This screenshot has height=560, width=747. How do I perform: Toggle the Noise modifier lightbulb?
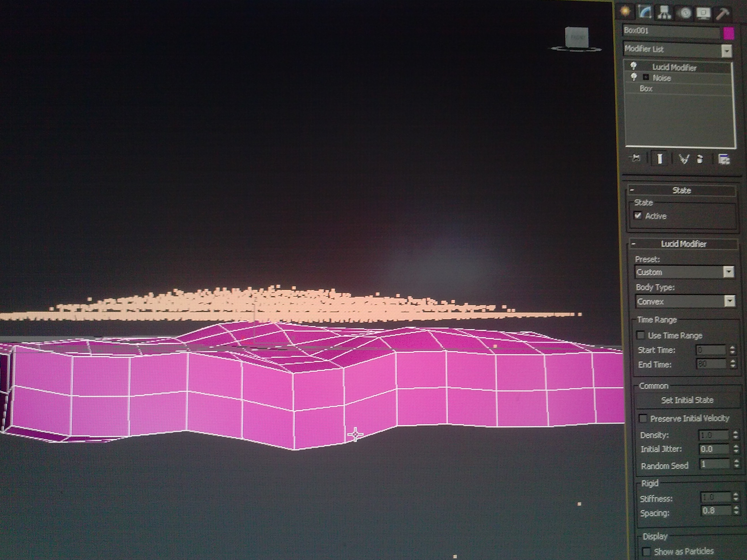point(634,77)
